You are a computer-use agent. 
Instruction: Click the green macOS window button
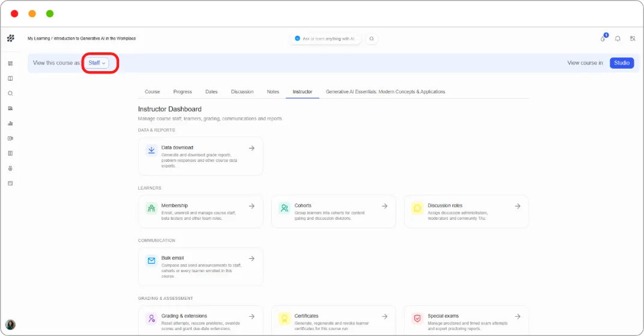(x=50, y=14)
